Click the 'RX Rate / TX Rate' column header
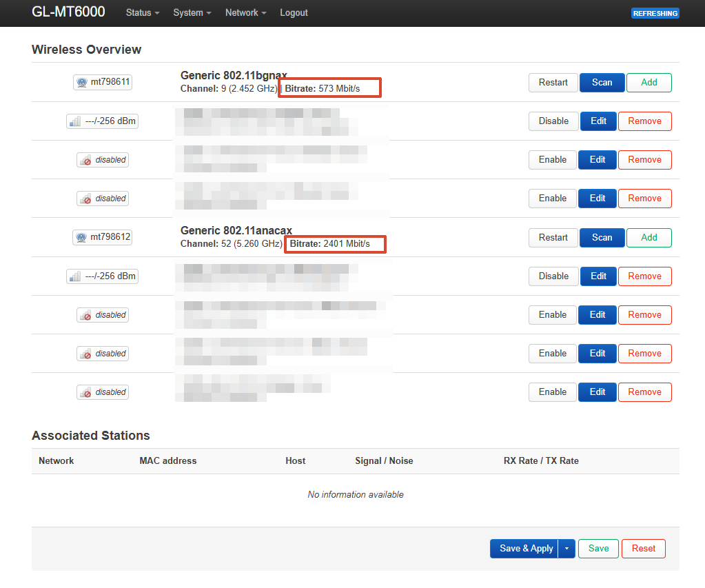This screenshot has height=588, width=705. [541, 460]
